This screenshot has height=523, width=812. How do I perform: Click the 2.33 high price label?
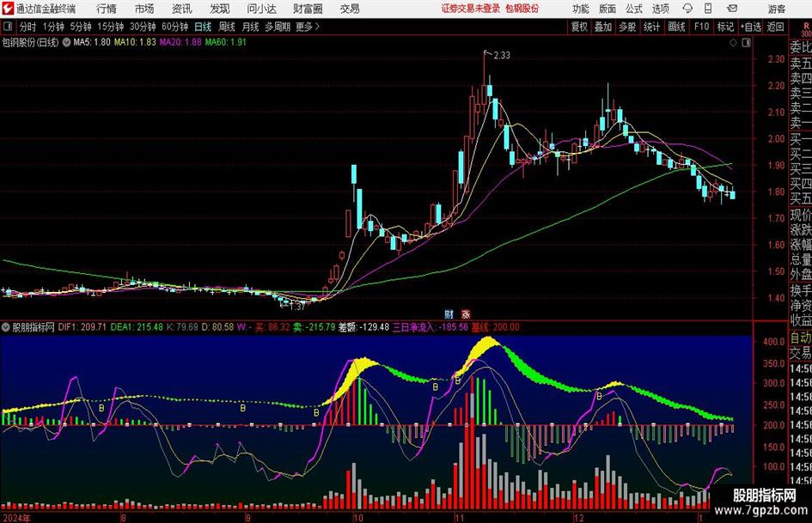[x=502, y=56]
